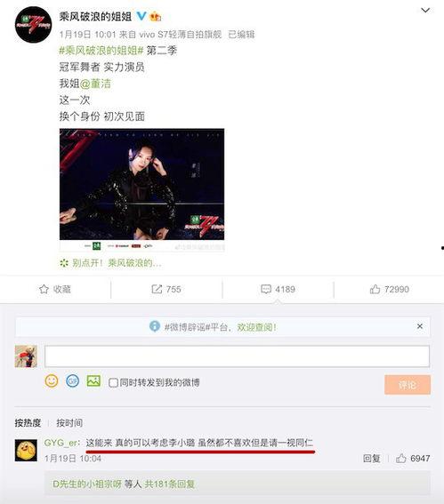Click the image upload icon
The height and width of the screenshot is (504, 444).
coord(93,381)
